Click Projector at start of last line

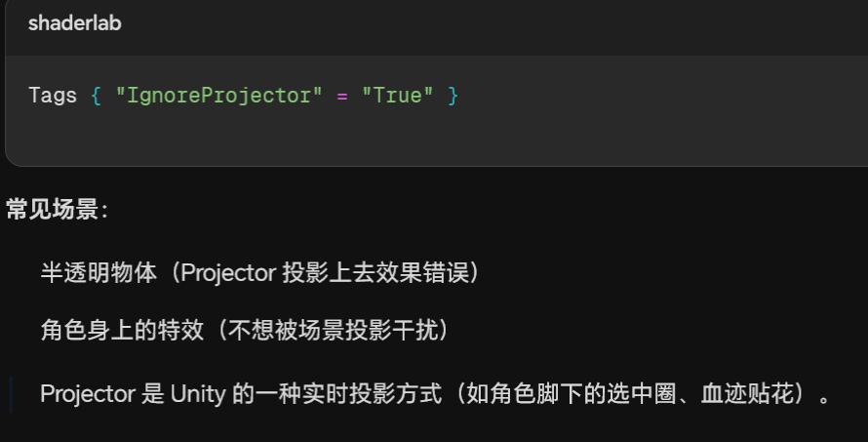[87, 394]
